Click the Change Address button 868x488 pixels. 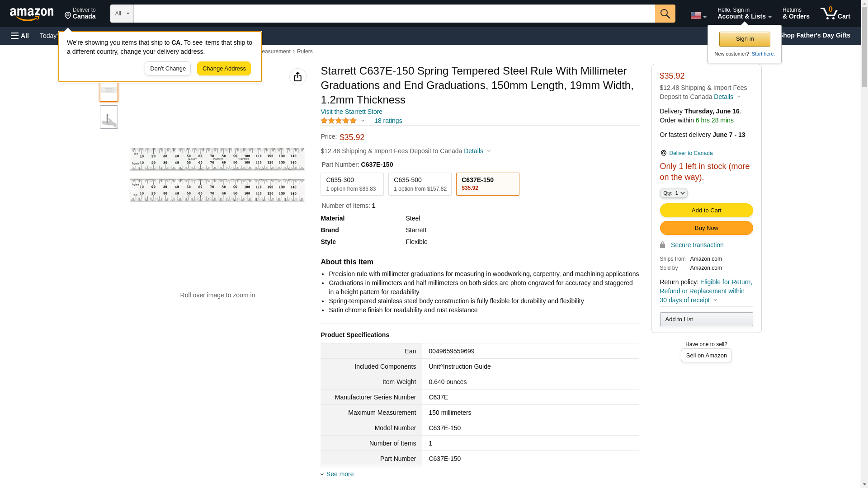(224, 69)
